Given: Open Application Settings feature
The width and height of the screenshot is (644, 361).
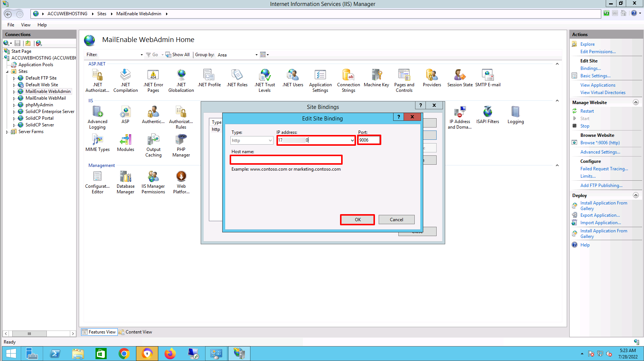Looking at the screenshot, I should pos(320,81).
